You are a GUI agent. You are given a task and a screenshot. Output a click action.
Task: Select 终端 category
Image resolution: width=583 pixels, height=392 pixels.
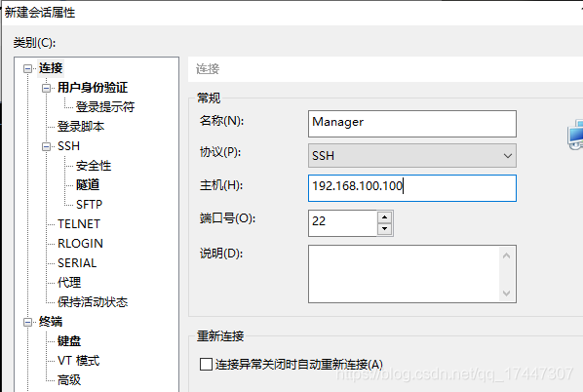(51, 322)
